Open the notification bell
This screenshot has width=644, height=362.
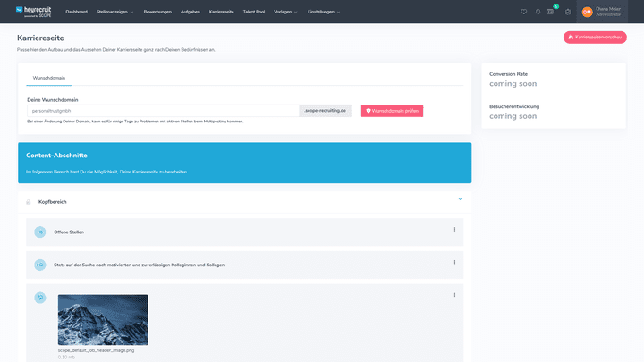[538, 12]
